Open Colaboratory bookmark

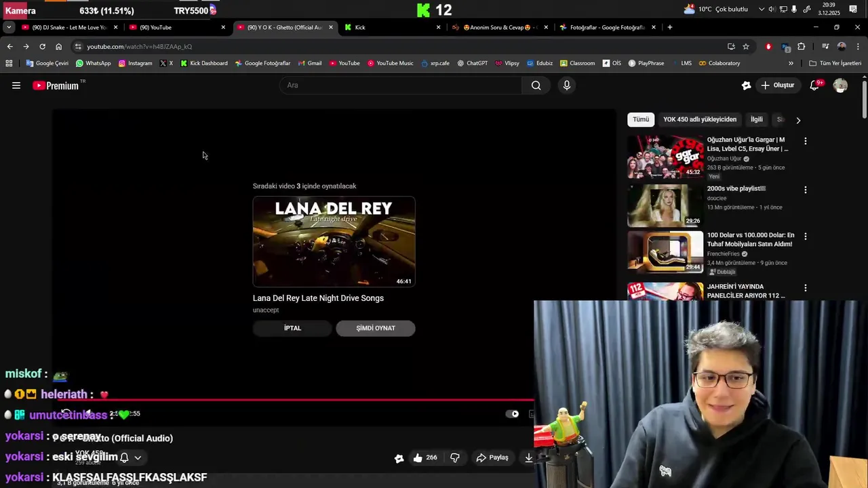tap(719, 63)
